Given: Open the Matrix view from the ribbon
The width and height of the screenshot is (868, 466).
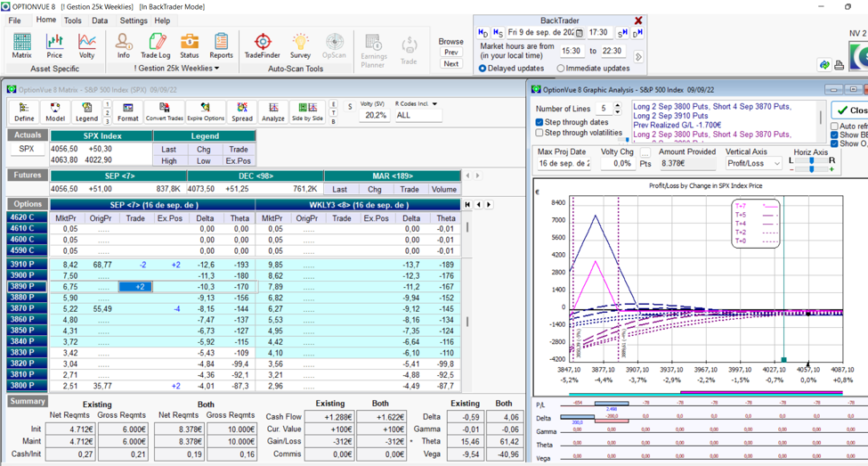Looking at the screenshot, I should [21, 45].
